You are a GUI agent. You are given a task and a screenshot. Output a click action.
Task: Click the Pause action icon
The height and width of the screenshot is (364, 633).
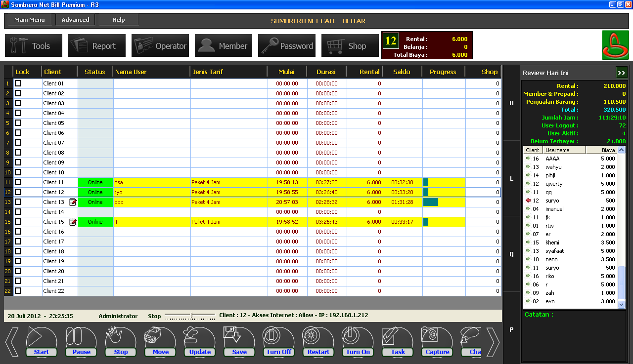[x=81, y=342]
